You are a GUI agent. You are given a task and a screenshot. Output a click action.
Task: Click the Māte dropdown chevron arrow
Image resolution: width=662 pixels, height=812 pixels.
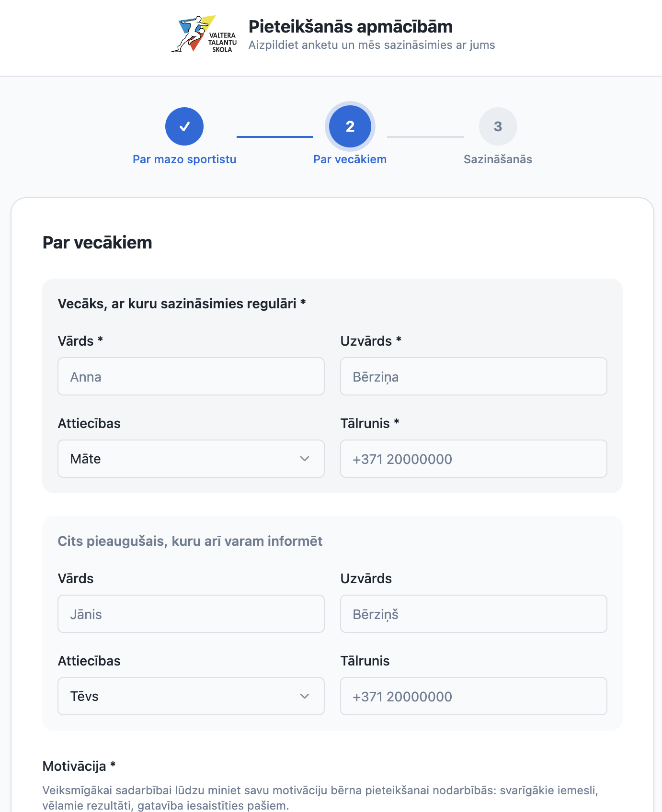click(x=305, y=459)
